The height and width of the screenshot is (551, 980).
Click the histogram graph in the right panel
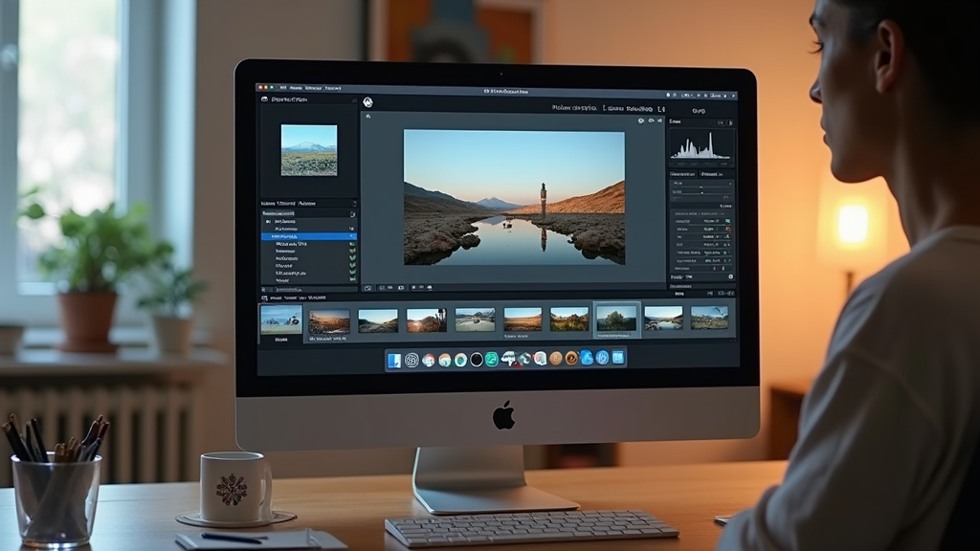702,145
